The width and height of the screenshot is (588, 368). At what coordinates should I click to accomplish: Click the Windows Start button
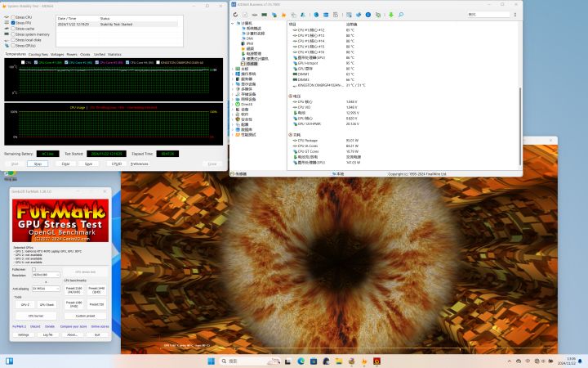click(212, 361)
